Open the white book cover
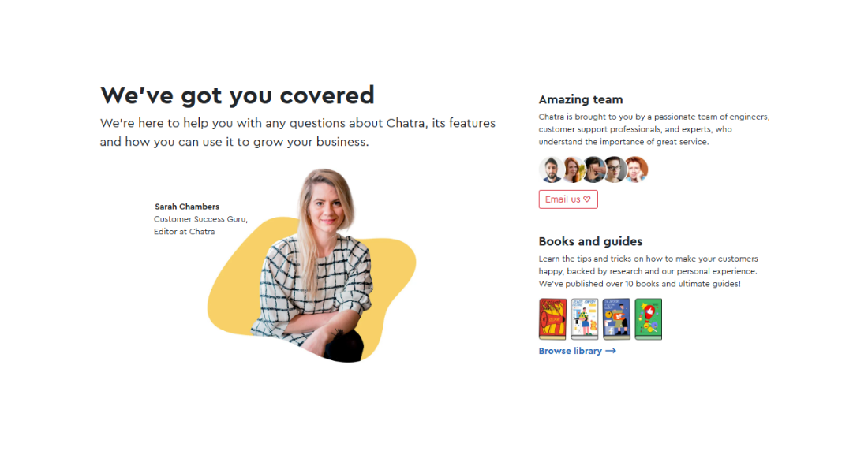 tap(585, 319)
